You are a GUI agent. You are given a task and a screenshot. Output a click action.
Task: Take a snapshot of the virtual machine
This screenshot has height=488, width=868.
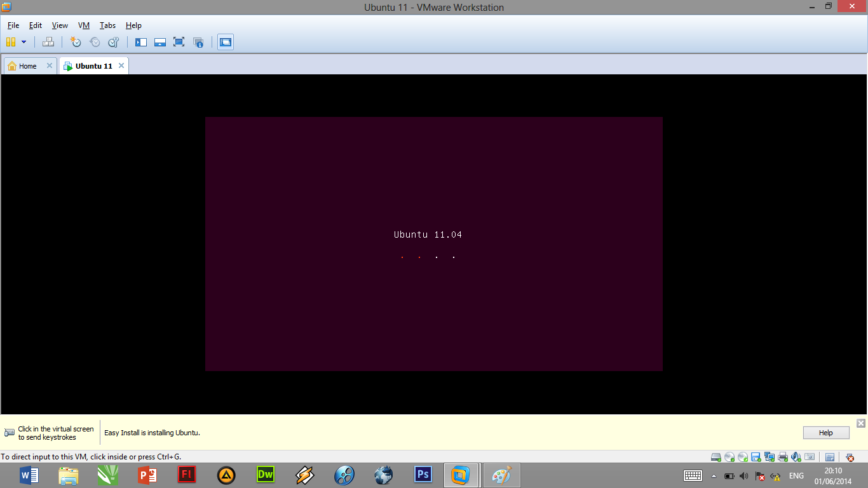click(76, 42)
